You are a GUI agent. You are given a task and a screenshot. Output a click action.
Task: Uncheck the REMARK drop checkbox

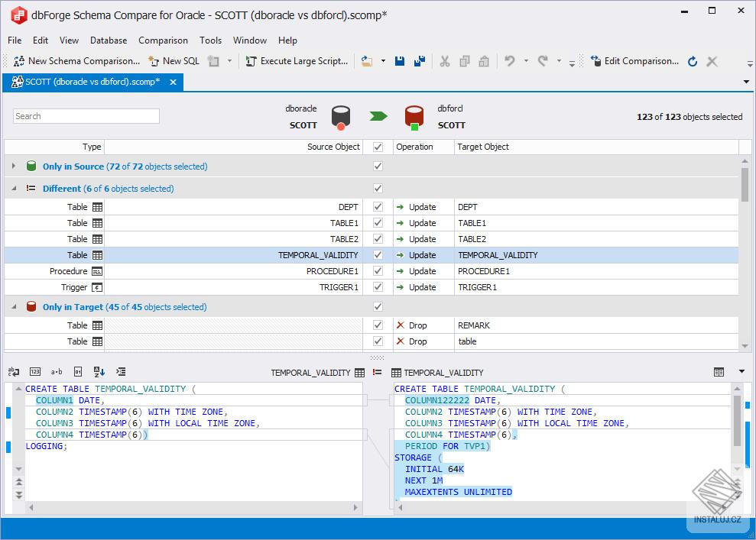(378, 325)
